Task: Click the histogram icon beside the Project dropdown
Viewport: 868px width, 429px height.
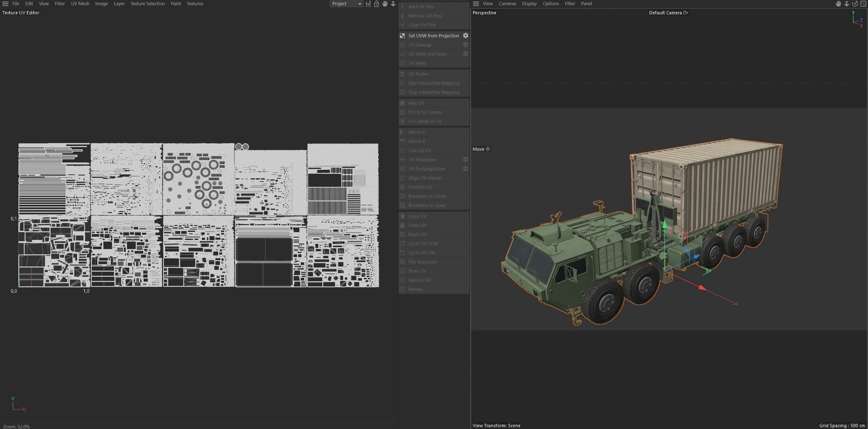Action: [368, 4]
